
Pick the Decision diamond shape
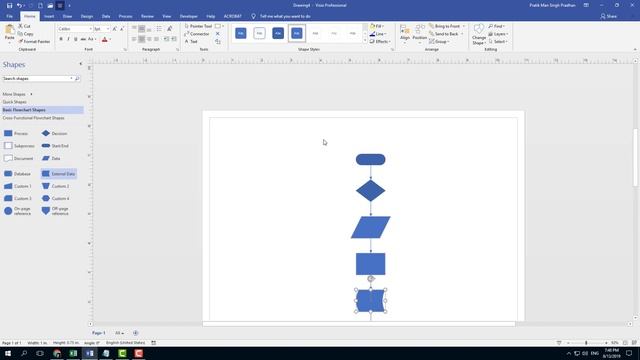click(x=54, y=133)
